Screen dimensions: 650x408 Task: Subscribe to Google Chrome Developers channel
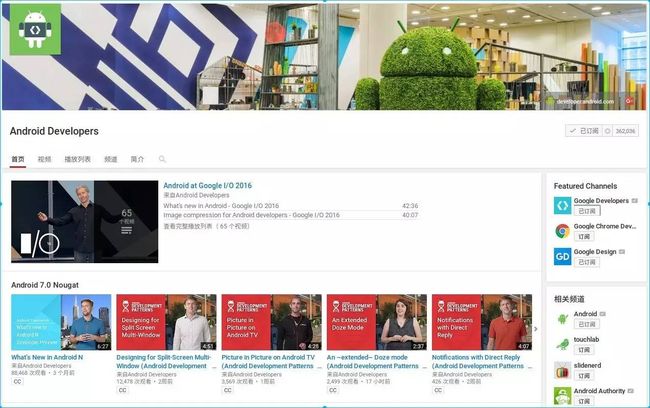pos(584,236)
